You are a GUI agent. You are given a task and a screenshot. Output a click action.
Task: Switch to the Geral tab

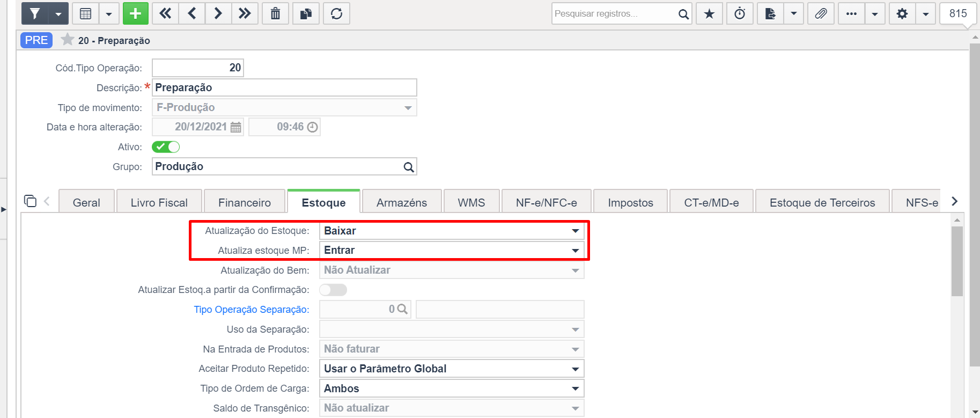coord(86,203)
